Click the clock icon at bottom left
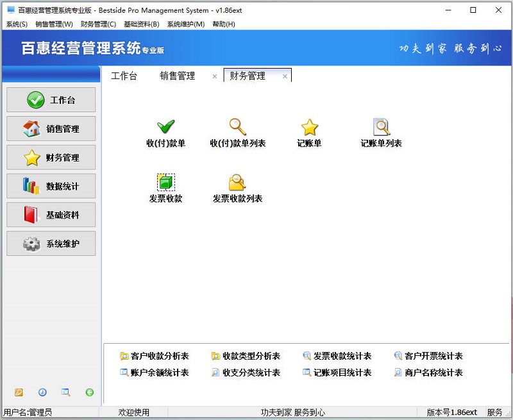 click(42, 392)
